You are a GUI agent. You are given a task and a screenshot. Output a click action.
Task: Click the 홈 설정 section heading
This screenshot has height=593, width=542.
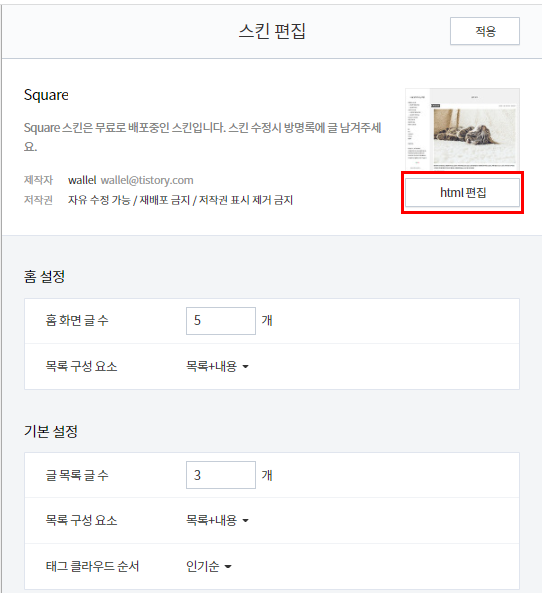44,276
